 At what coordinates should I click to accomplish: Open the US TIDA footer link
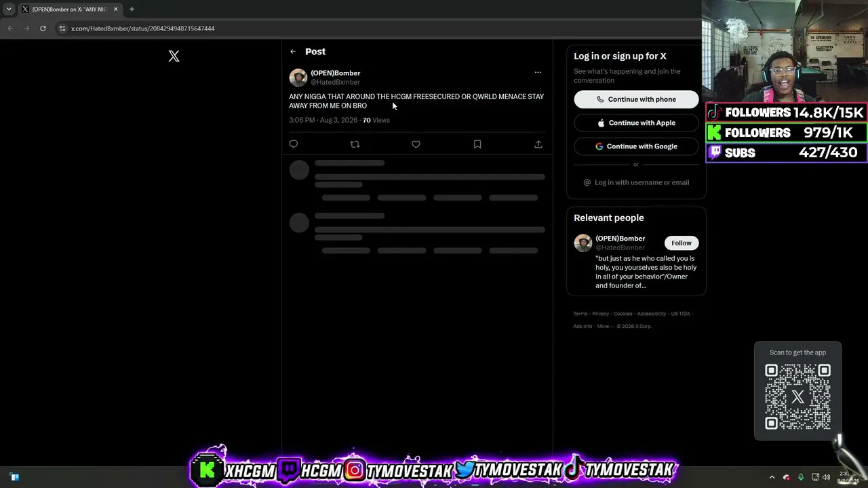[x=680, y=314]
